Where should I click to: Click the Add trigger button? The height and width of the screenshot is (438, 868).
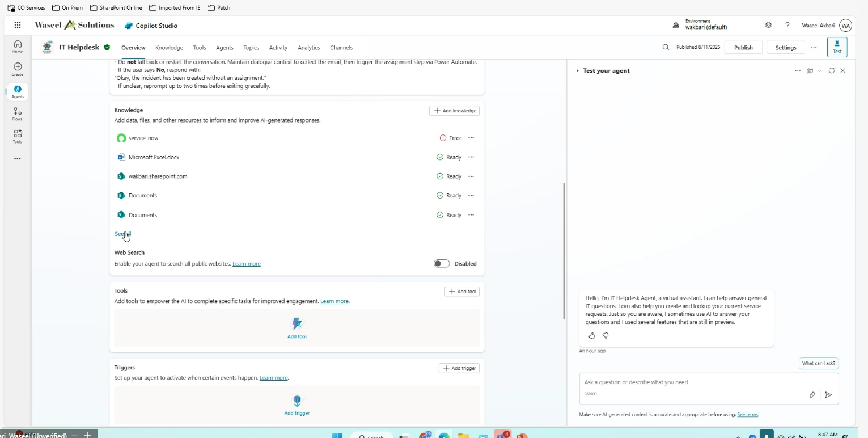click(459, 368)
